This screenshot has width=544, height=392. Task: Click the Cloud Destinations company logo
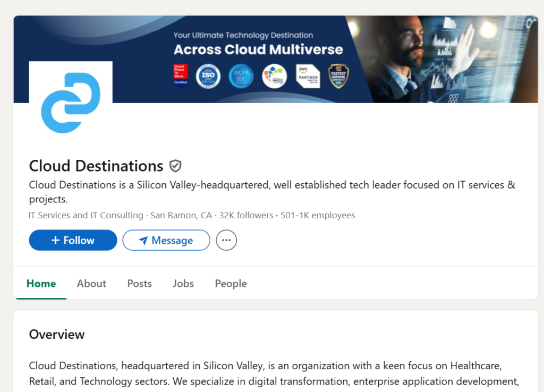tap(71, 103)
